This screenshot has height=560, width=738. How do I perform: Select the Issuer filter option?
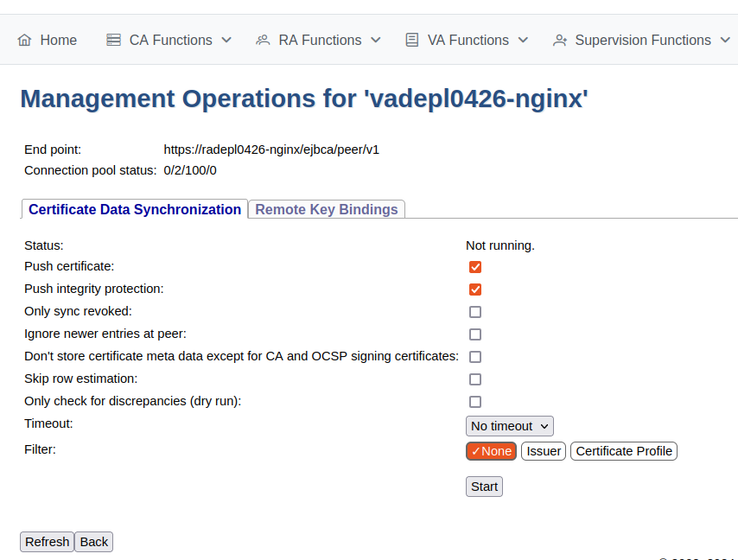point(543,450)
